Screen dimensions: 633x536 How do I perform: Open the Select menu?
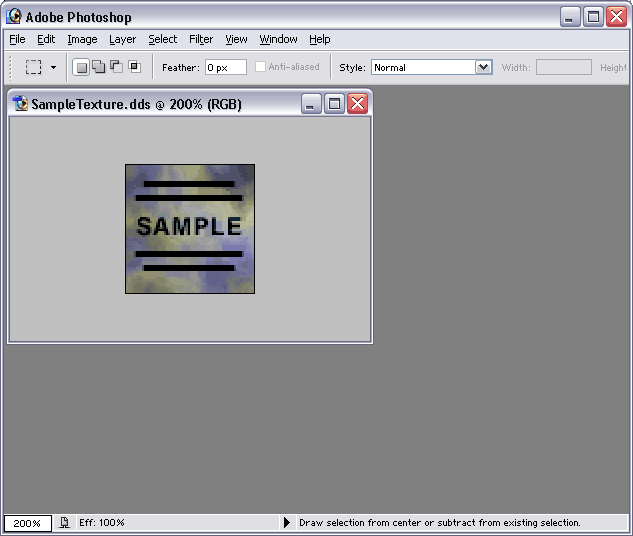pos(163,39)
